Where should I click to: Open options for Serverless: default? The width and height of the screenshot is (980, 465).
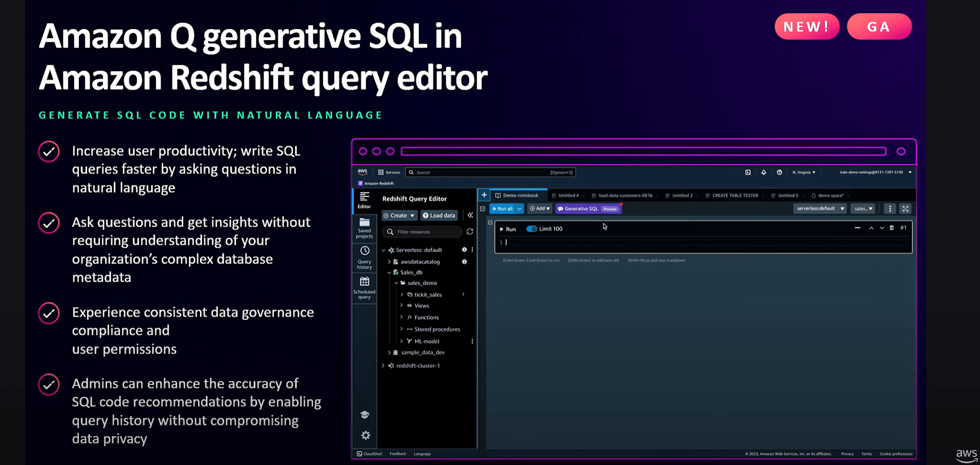point(472,250)
